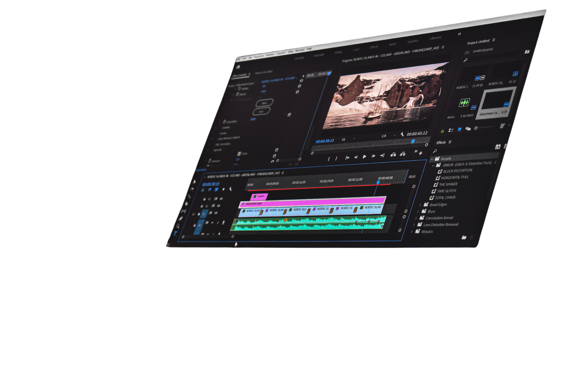The width and height of the screenshot is (588, 392).
Task: Click the Play button in Program monitor
Action: 364,157
